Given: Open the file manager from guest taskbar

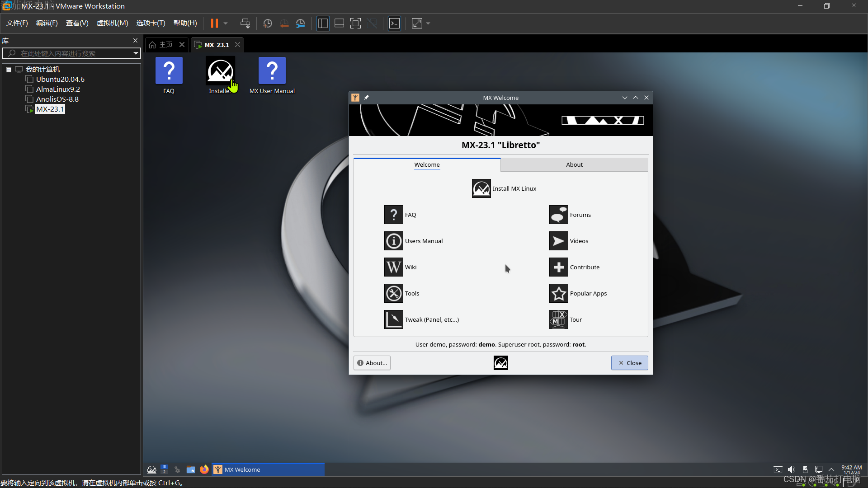Looking at the screenshot, I should click(x=190, y=469).
